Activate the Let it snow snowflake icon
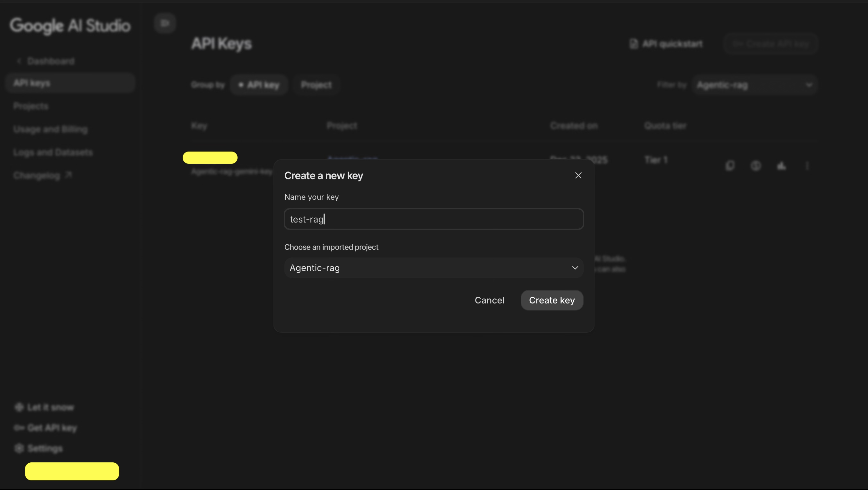 19,407
